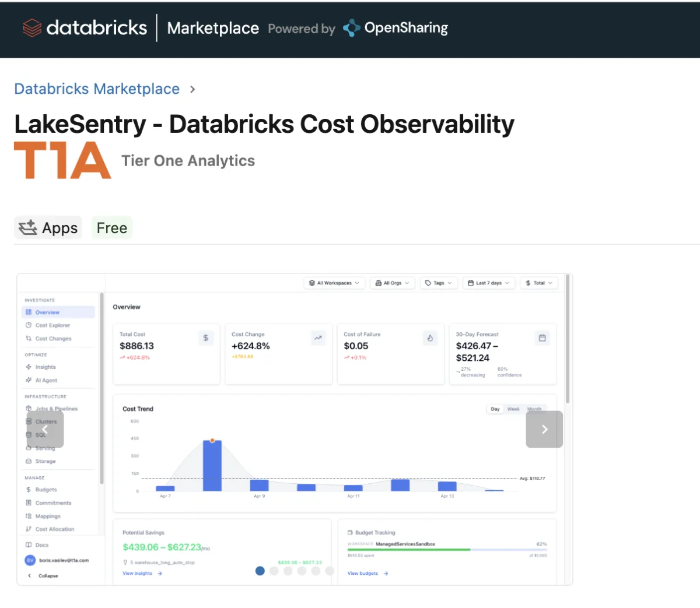Image resolution: width=700 pixels, height=608 pixels.
Task: Select the second carousel indicator dot
Action: [x=274, y=571]
